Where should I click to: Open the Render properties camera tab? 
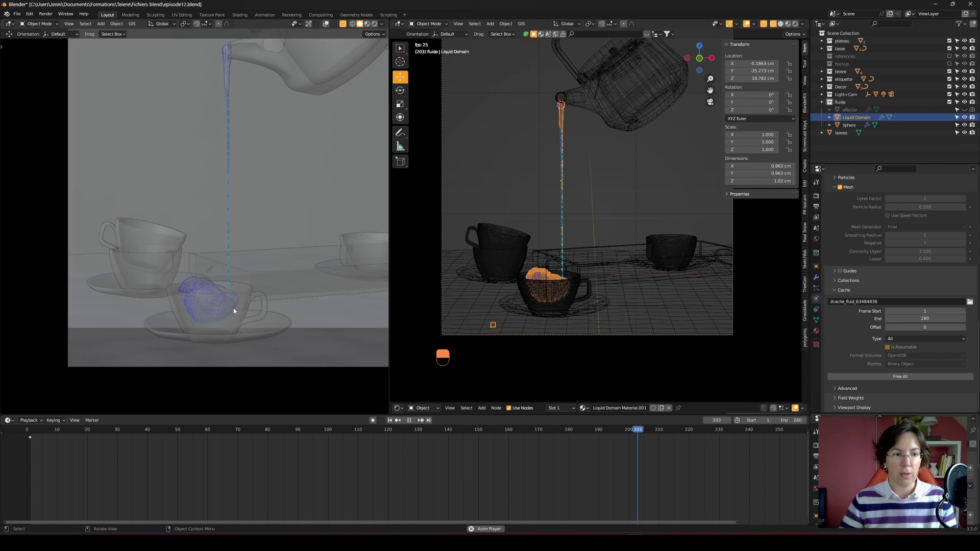[816, 196]
